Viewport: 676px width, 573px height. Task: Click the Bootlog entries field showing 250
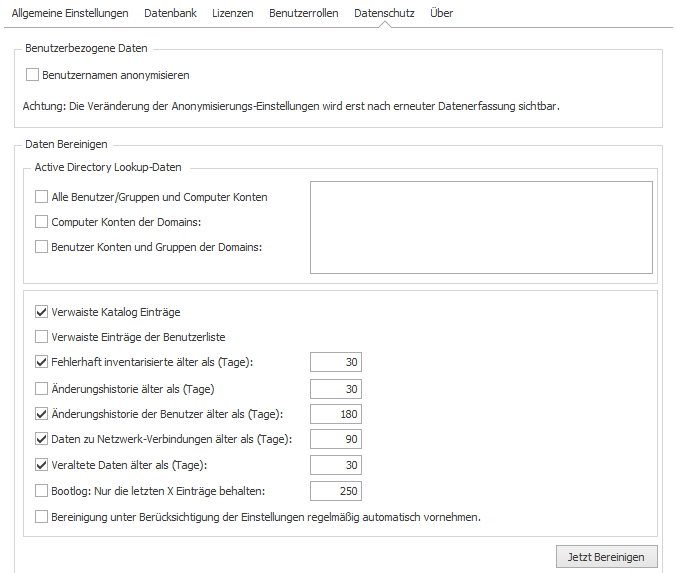click(x=336, y=491)
